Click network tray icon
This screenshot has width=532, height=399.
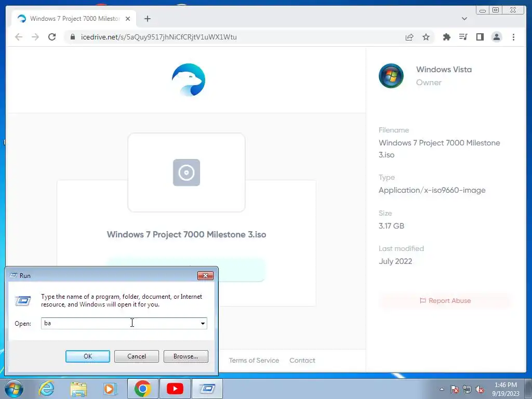(467, 389)
